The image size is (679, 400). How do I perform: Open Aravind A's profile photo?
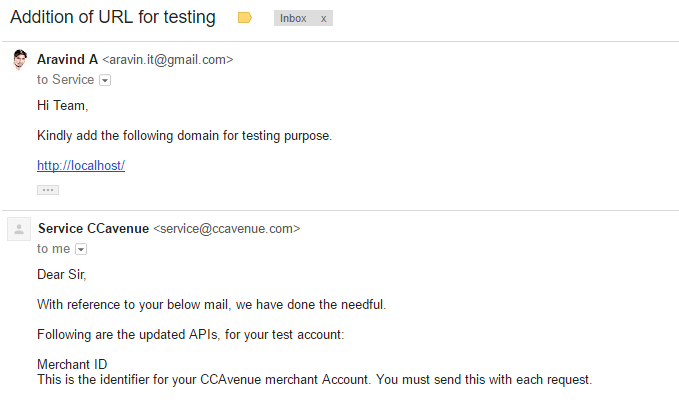[x=19, y=60]
